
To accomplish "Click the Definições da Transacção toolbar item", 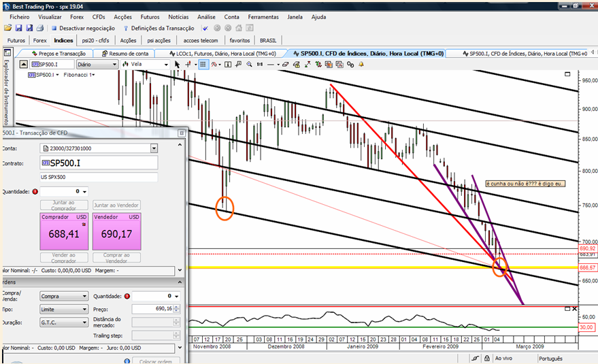I will point(159,28).
